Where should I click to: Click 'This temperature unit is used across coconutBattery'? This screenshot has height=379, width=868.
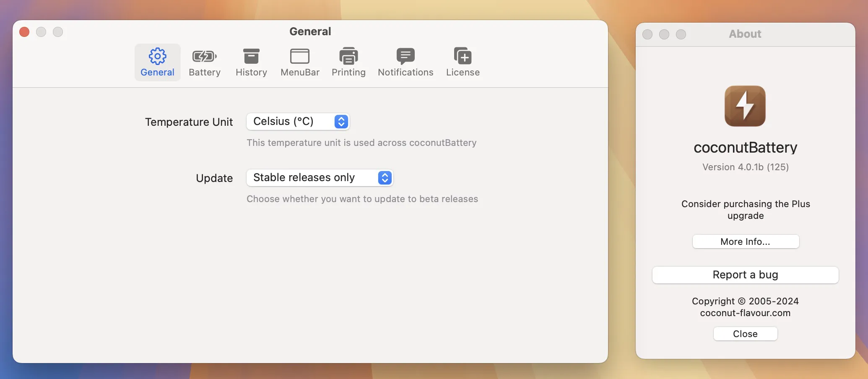361,143
